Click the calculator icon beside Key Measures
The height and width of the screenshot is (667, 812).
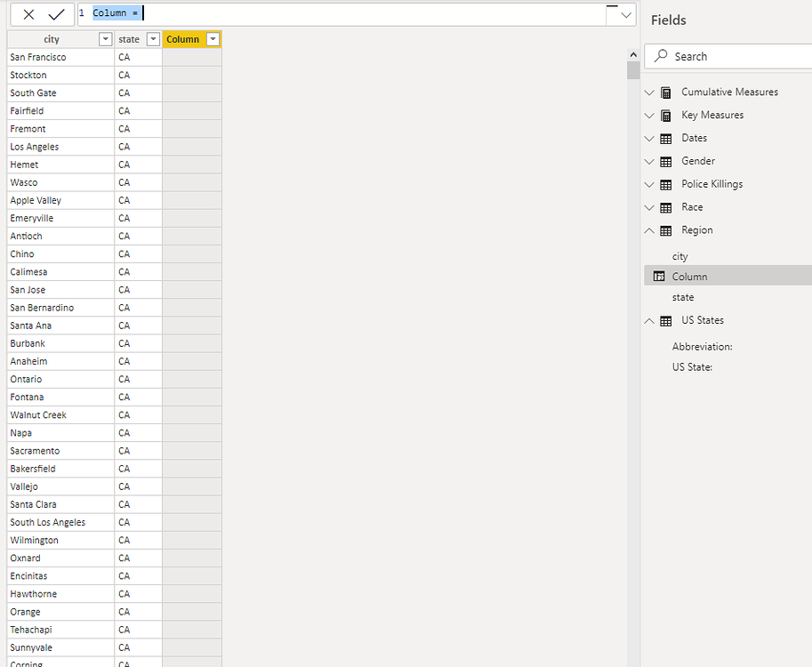tap(665, 115)
